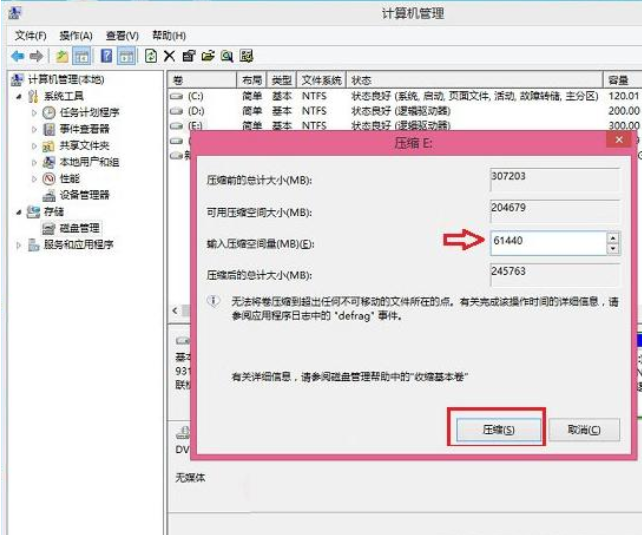
Task: Select 磁盘管理 in the left tree
Action: coord(79,229)
